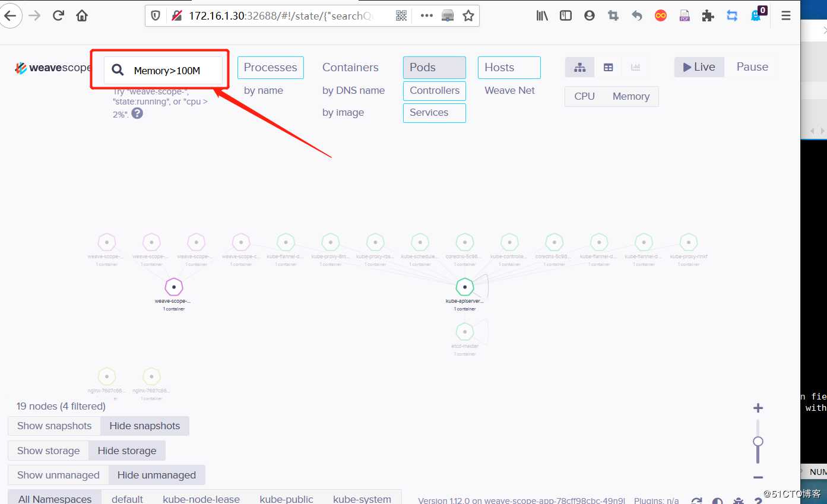Toggle the browser sidebar icon
The height and width of the screenshot is (504, 827).
pyautogui.click(x=566, y=16)
